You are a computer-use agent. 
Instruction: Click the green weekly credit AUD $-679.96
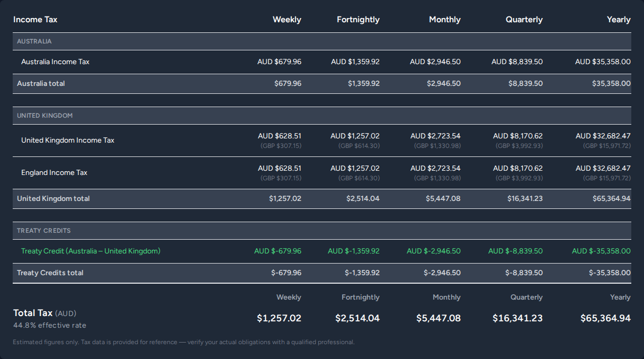[x=278, y=251]
